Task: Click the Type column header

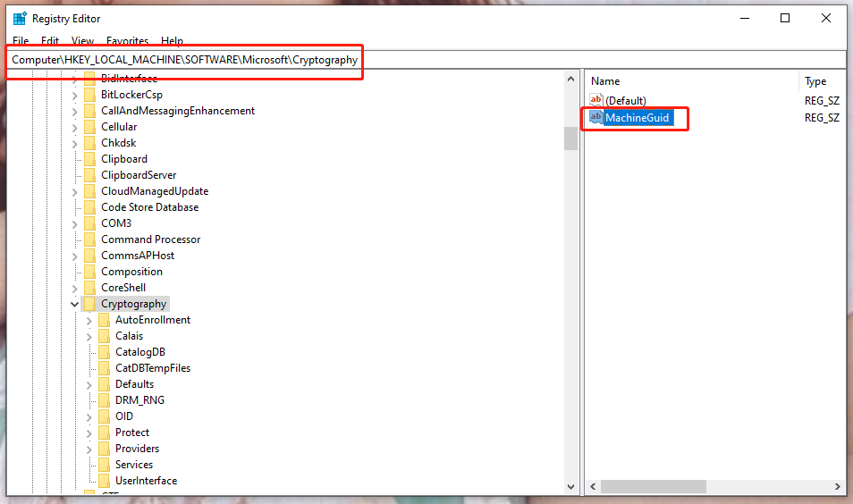Action: click(x=815, y=81)
